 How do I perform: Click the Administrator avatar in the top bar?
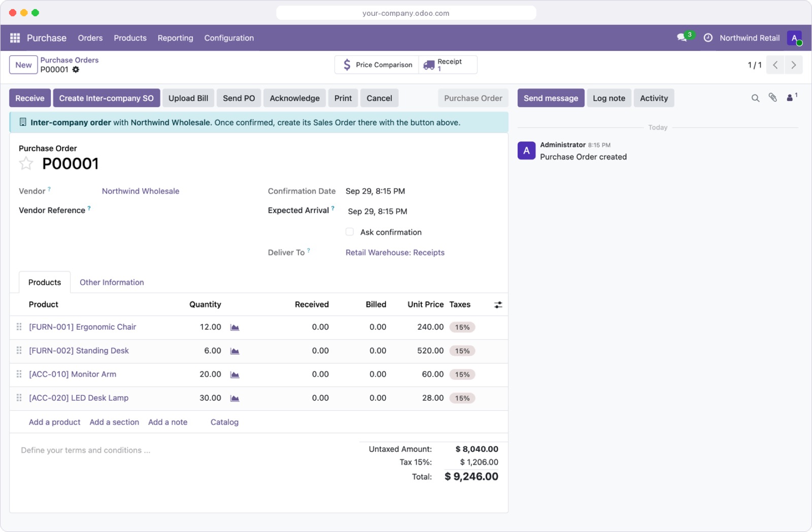pyautogui.click(x=794, y=38)
